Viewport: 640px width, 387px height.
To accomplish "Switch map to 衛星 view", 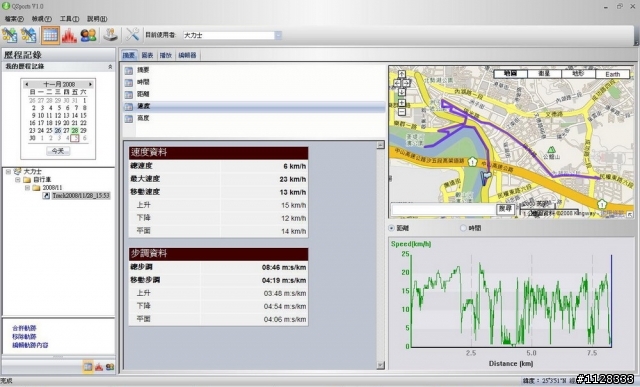I will tap(544, 74).
